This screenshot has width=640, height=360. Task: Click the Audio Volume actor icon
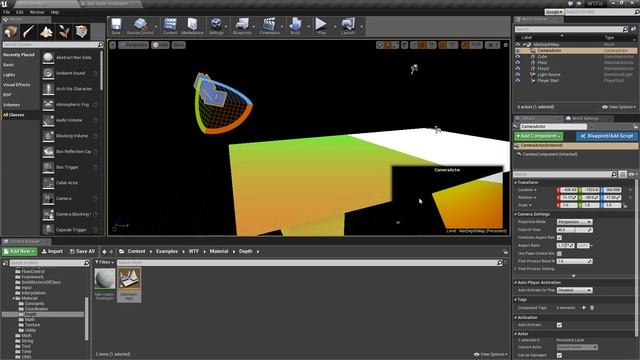click(x=48, y=120)
